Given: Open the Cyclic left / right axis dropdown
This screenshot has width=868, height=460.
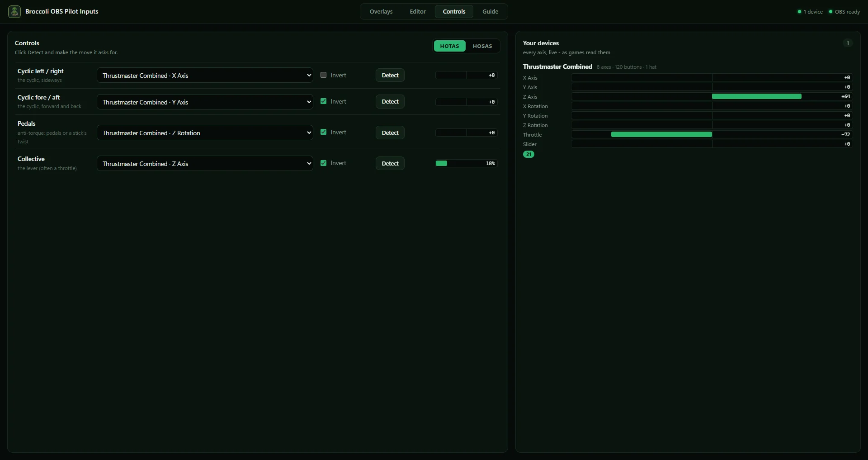Looking at the screenshot, I should 205,75.
